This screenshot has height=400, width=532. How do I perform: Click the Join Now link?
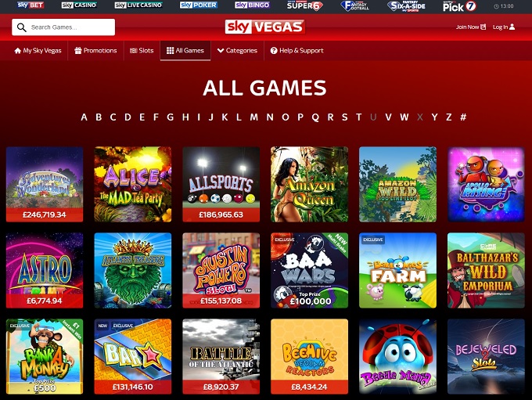[471, 27]
